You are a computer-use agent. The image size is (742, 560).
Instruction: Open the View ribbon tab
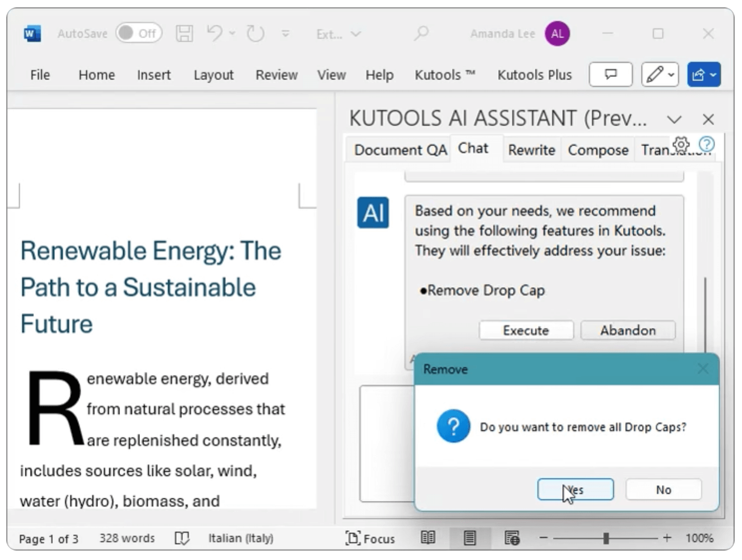[x=331, y=75]
